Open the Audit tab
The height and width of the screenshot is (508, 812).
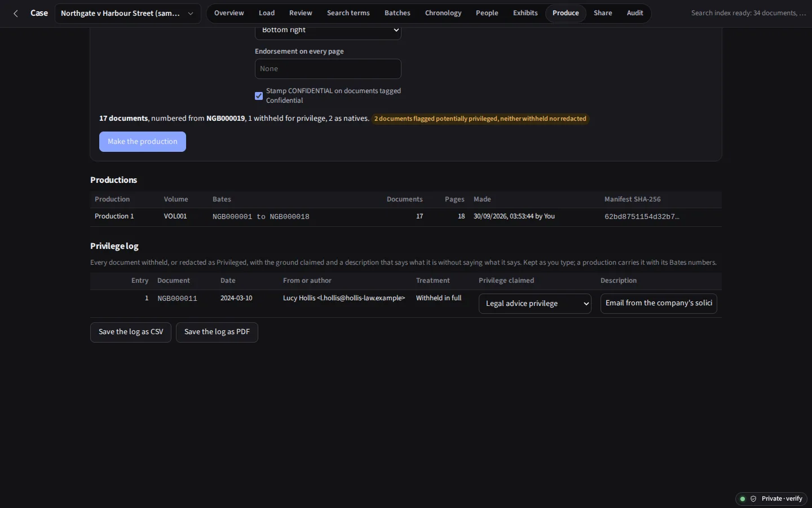pos(635,13)
